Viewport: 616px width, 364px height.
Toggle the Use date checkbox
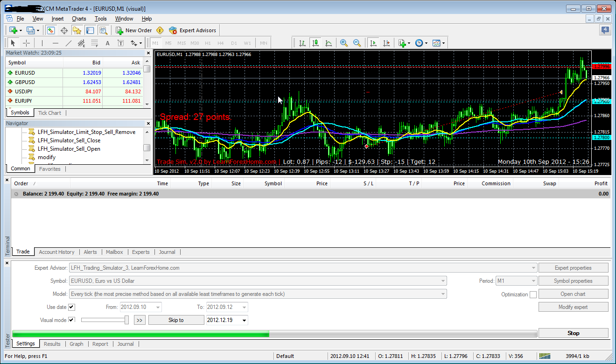(71, 307)
